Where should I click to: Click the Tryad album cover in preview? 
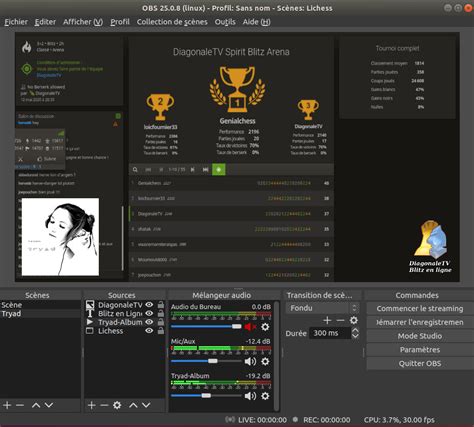tap(60, 237)
